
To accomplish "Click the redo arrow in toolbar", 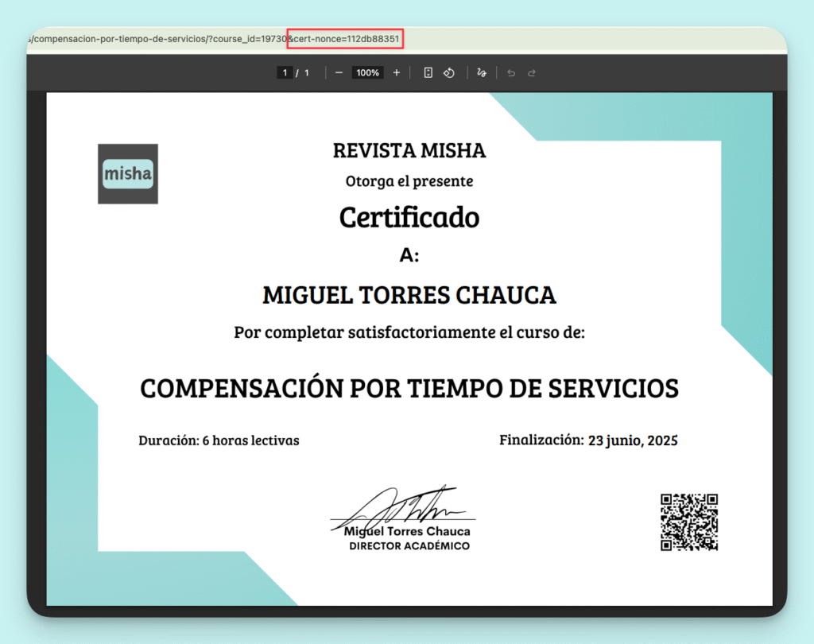I will (532, 72).
